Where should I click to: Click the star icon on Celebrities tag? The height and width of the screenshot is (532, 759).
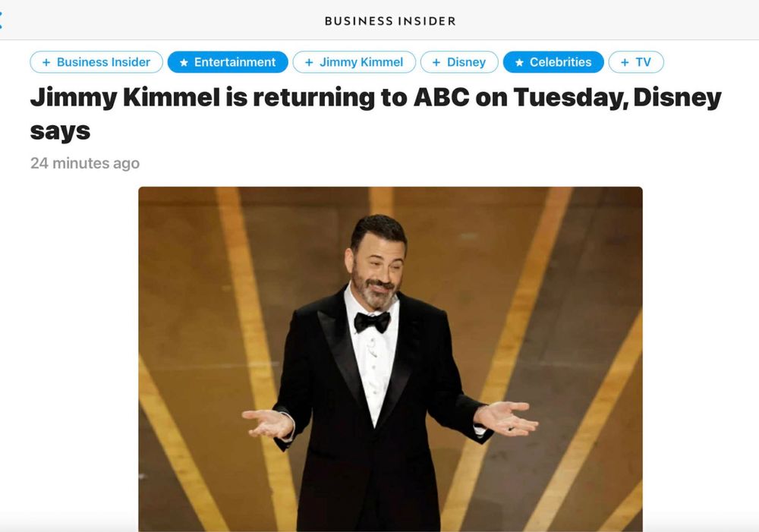(519, 62)
